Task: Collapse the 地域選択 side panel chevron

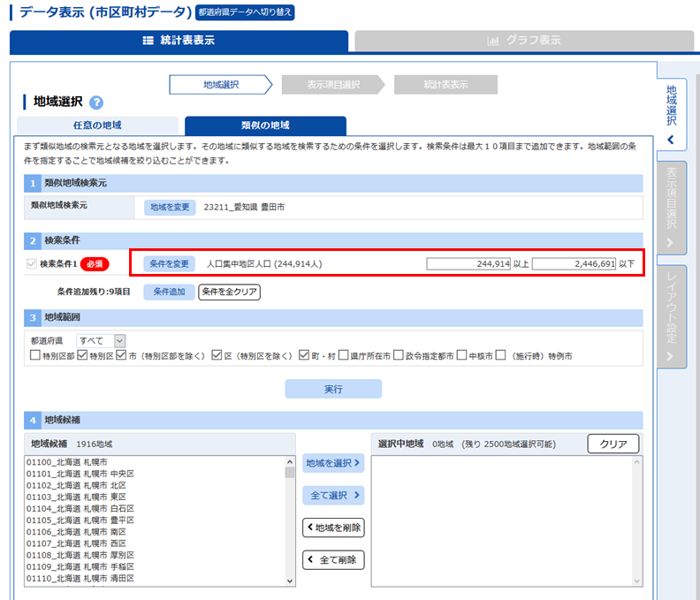Action: [x=671, y=140]
